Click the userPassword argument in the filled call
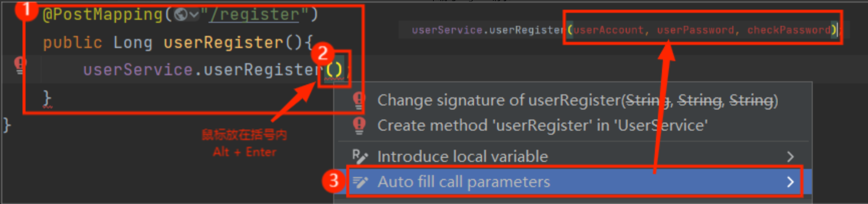The image size is (868, 204). (x=695, y=30)
